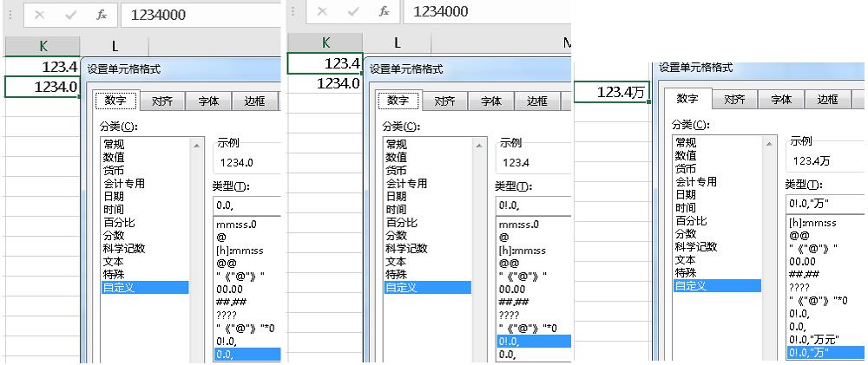Select cell 123.4 in the leftmost sheet
The image size is (868, 365).
tap(42, 67)
